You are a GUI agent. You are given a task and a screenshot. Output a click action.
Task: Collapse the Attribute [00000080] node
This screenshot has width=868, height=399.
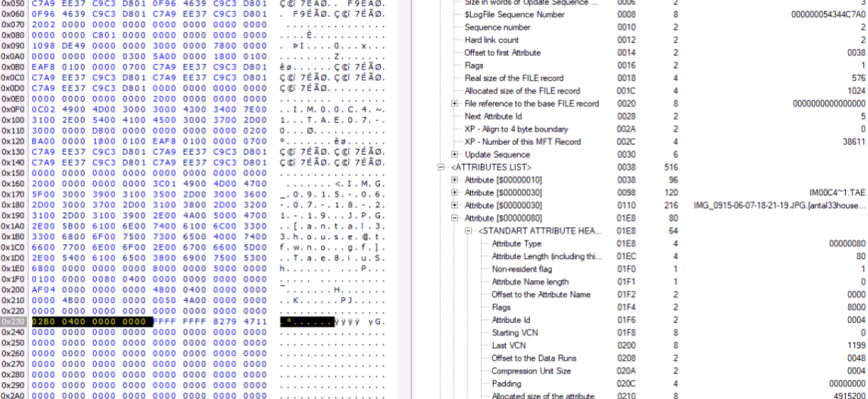point(456,218)
